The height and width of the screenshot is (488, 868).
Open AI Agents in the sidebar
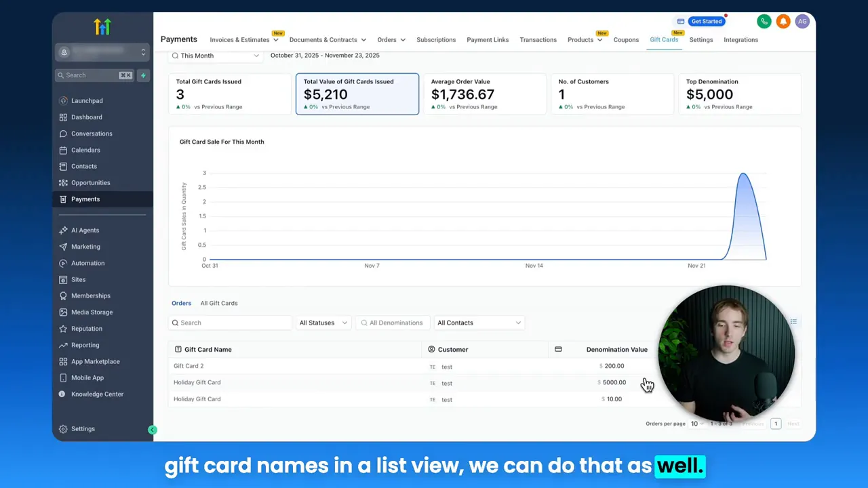[x=85, y=230]
